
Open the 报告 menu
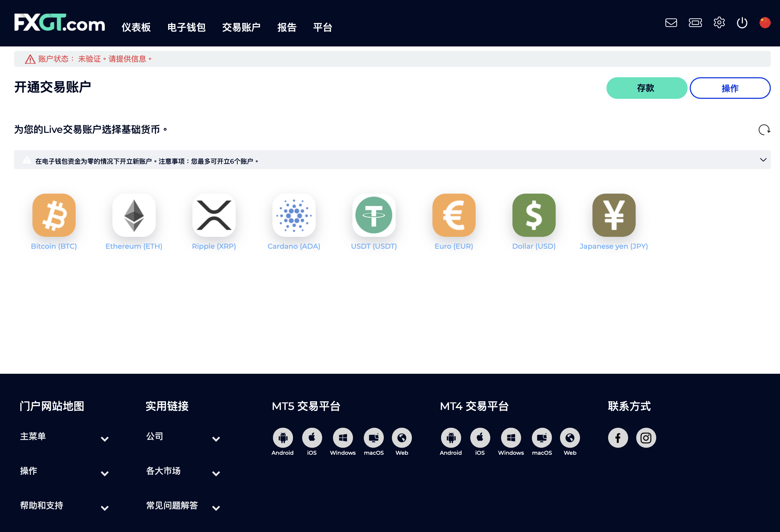[287, 27]
